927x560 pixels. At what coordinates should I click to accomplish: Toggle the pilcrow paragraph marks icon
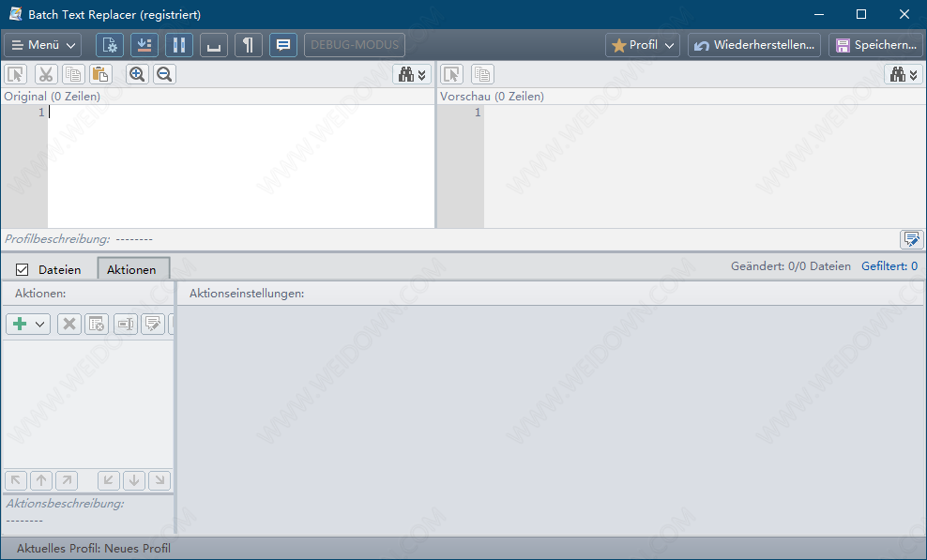[249, 45]
